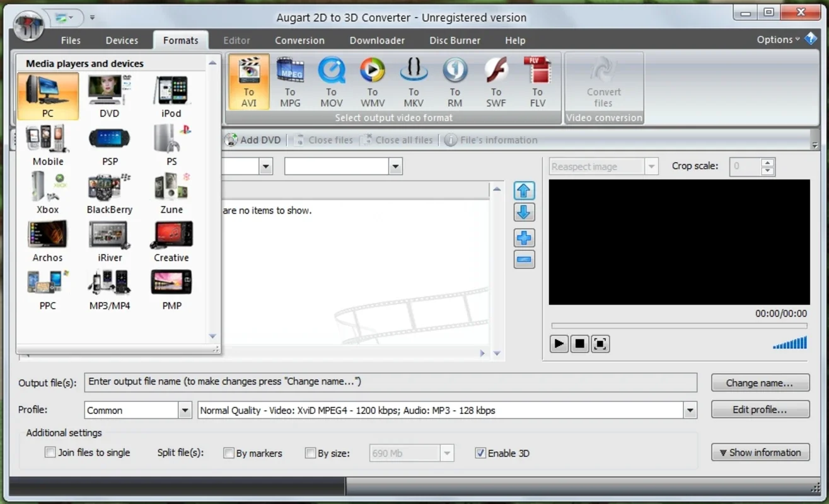Screen dimensions: 829x504
Task: Pick the iPod device preset
Action: pos(171,96)
